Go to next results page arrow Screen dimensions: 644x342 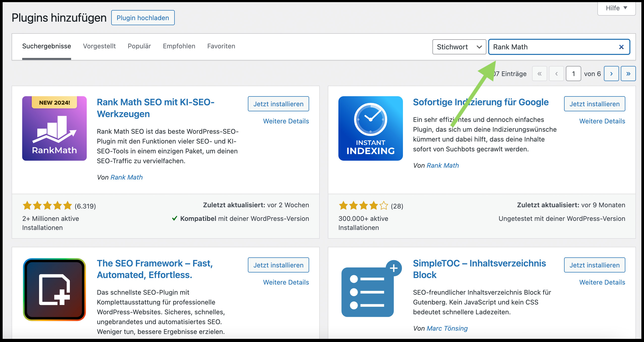click(611, 74)
